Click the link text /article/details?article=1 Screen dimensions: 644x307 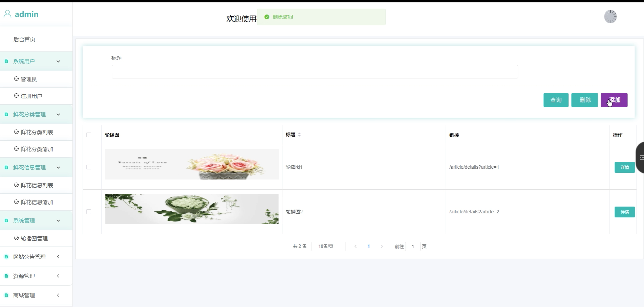tap(474, 167)
